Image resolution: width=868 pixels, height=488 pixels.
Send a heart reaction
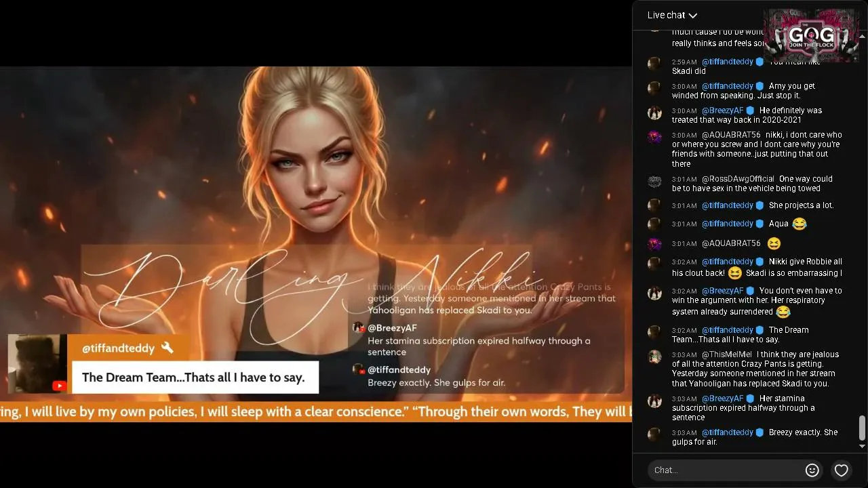pos(841,470)
